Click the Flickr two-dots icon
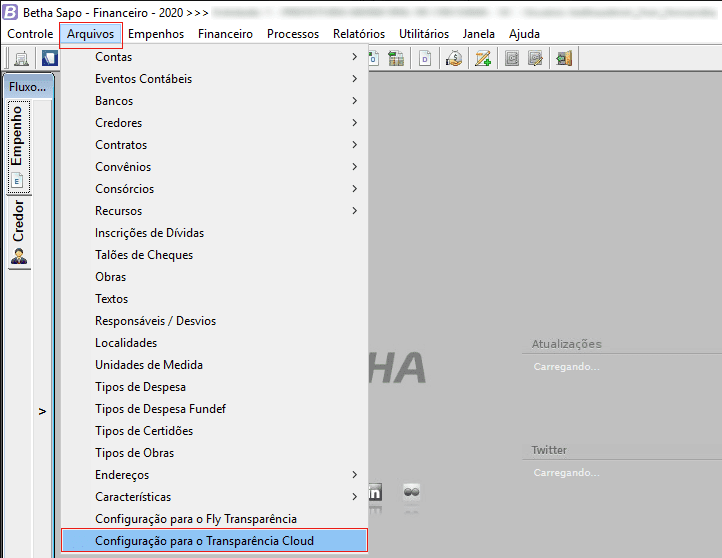 tap(411, 493)
